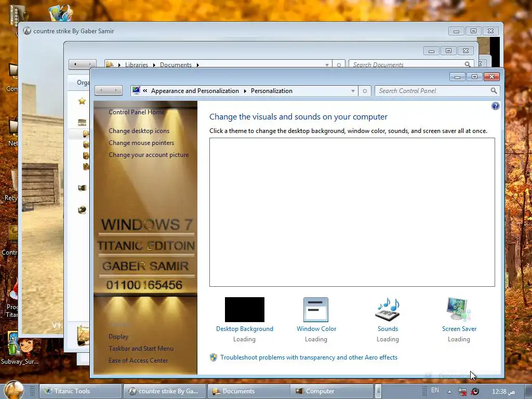Click the Control Panel address bar icon

(x=137, y=90)
